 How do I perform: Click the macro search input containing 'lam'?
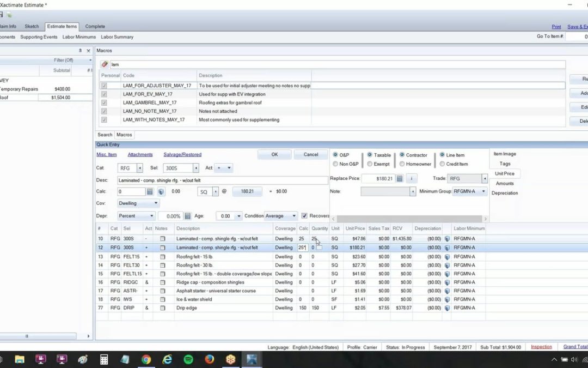337,64
